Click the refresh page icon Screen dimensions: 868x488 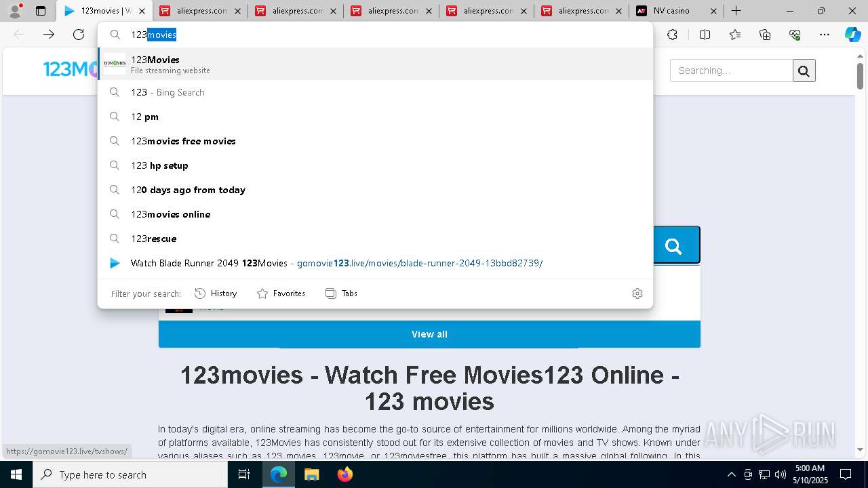coord(79,35)
